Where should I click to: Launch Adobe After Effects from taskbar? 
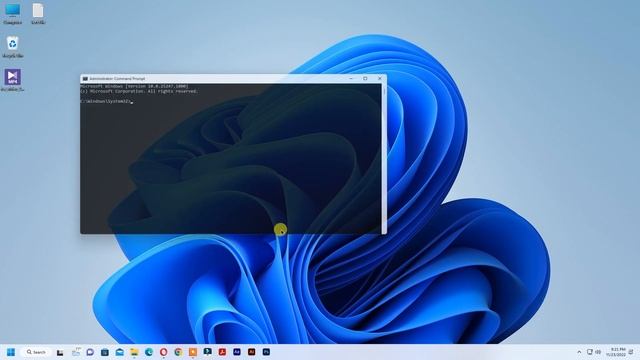[x=237, y=352]
